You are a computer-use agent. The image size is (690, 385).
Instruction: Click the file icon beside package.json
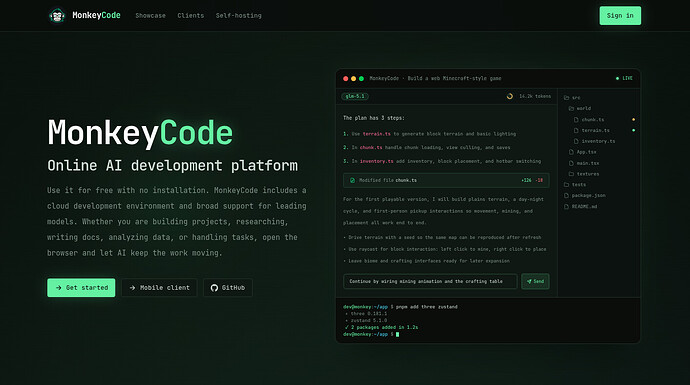(566, 195)
